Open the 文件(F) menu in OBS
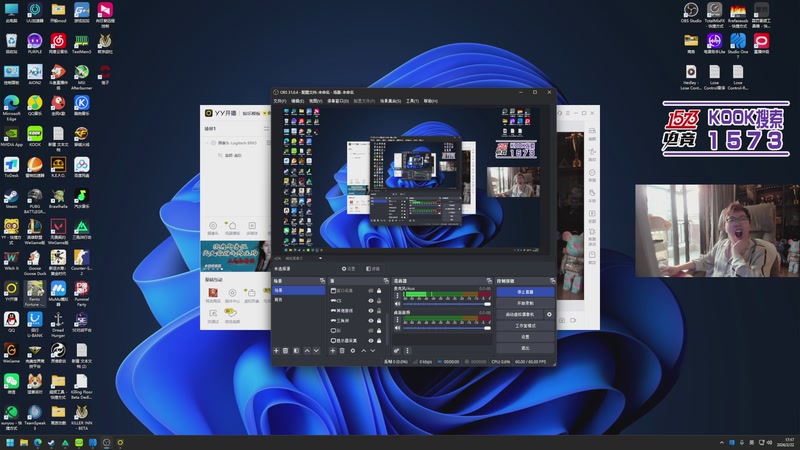Screen dimensions: 800x450 (x=280, y=101)
